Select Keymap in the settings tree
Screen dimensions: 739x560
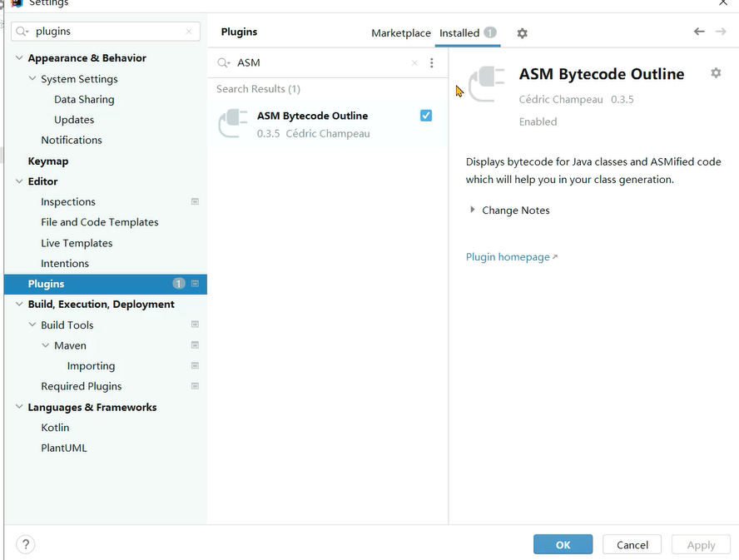pyautogui.click(x=48, y=161)
